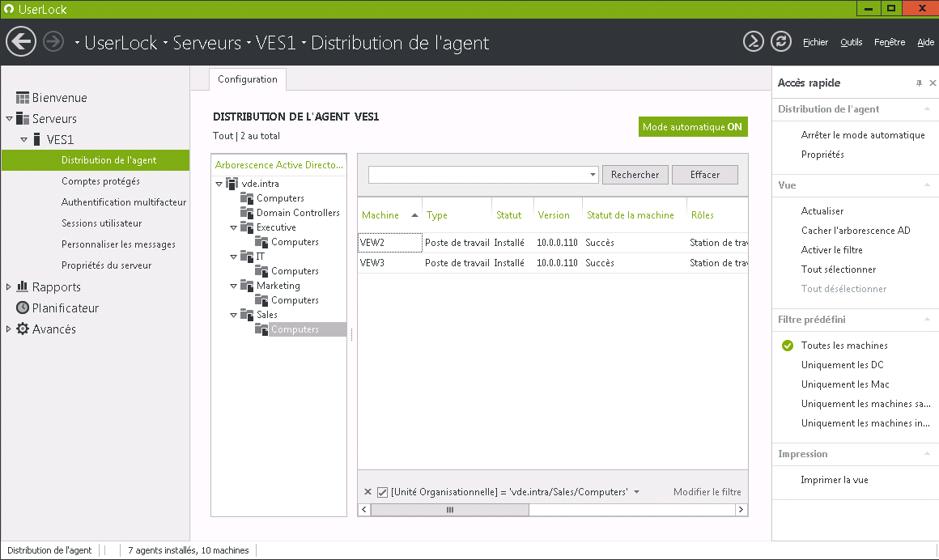This screenshot has height=560, width=939.
Task: Sort by the Machine column header
Action: click(390, 215)
